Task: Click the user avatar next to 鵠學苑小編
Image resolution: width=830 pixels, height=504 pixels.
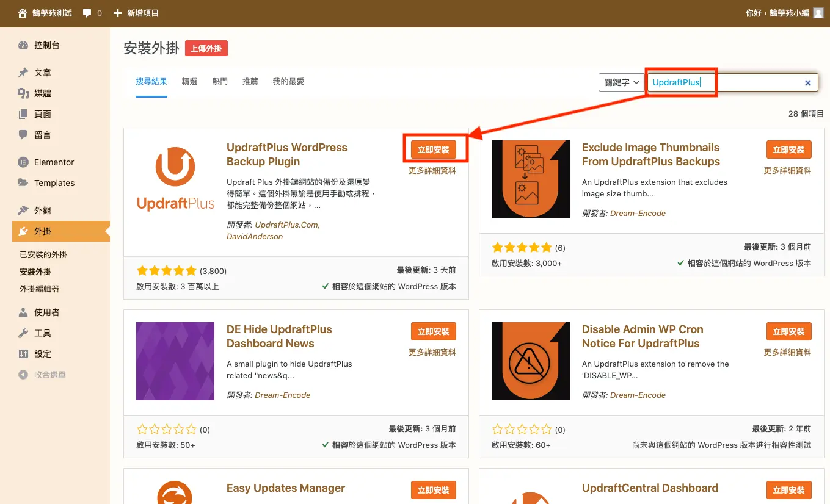Action: pyautogui.click(x=818, y=13)
